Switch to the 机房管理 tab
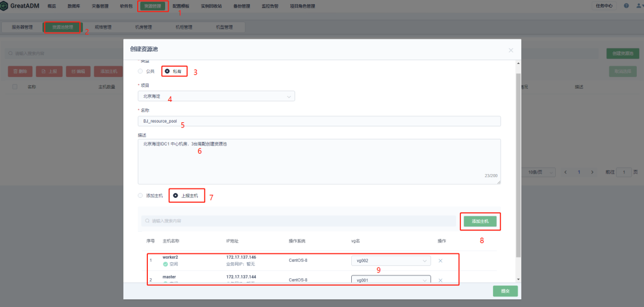 pos(144,27)
